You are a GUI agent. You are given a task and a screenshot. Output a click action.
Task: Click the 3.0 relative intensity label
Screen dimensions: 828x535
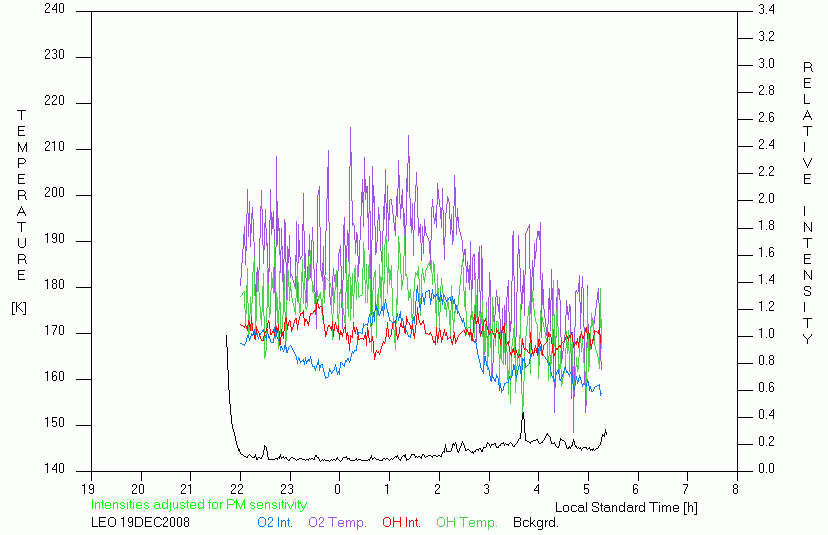pos(766,63)
